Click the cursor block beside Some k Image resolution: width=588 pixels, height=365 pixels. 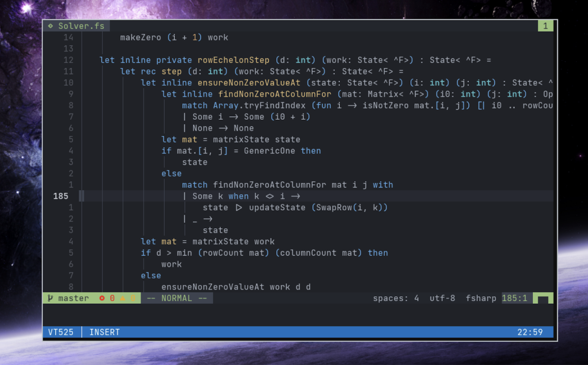pyautogui.click(x=81, y=196)
